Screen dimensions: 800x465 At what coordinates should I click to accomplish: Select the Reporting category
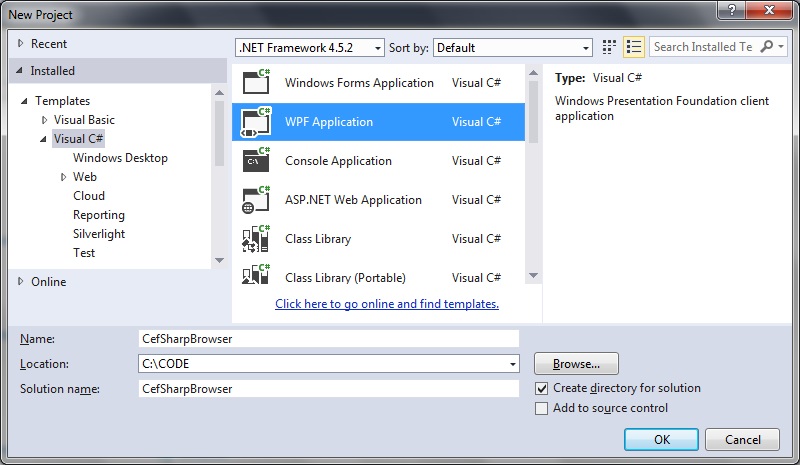[99, 215]
